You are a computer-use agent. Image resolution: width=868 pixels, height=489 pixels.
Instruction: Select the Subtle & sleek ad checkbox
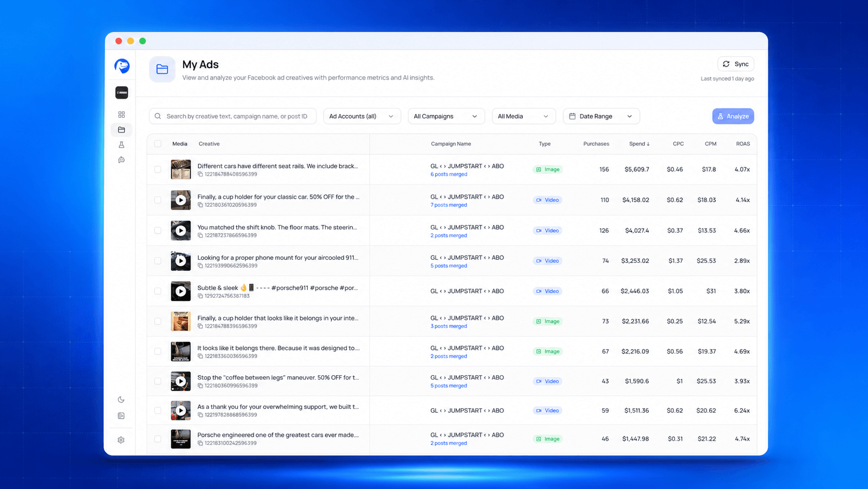pos(158,291)
